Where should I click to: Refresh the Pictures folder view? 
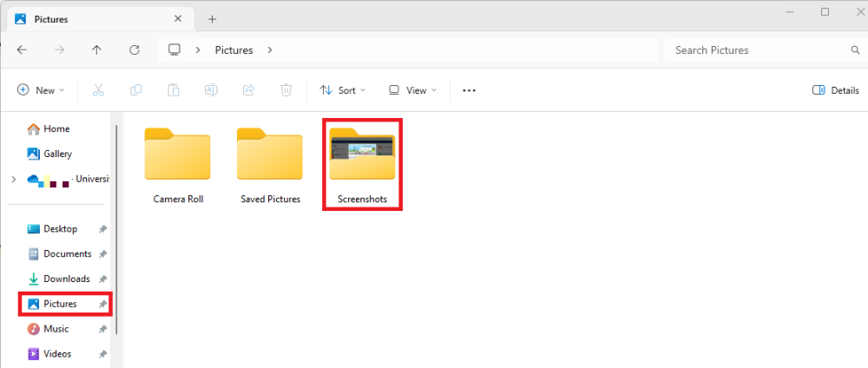click(x=134, y=49)
